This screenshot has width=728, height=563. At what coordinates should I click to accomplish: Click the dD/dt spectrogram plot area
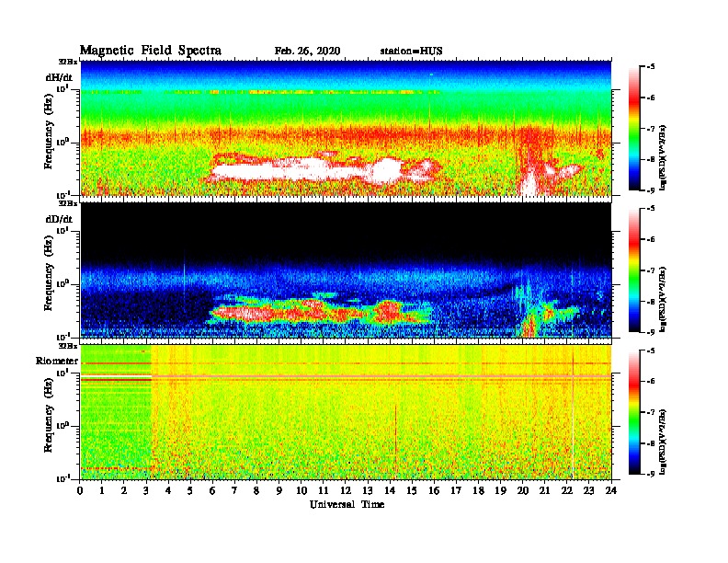(346, 270)
